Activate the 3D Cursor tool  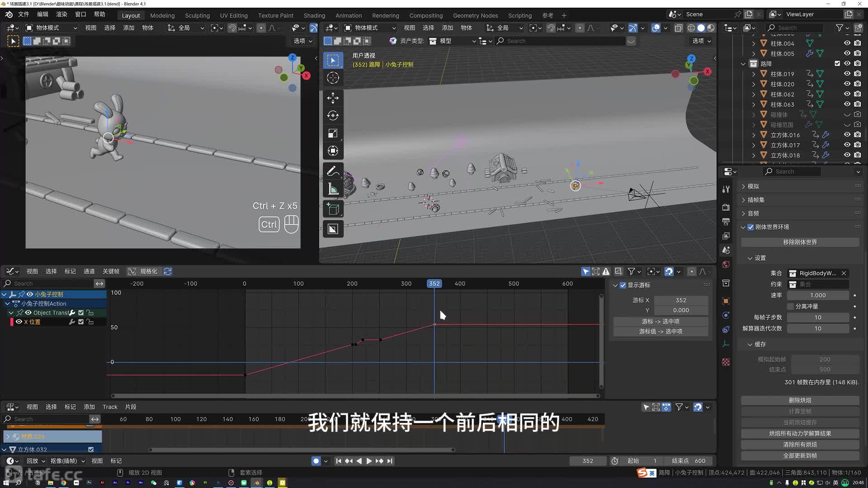coord(333,78)
